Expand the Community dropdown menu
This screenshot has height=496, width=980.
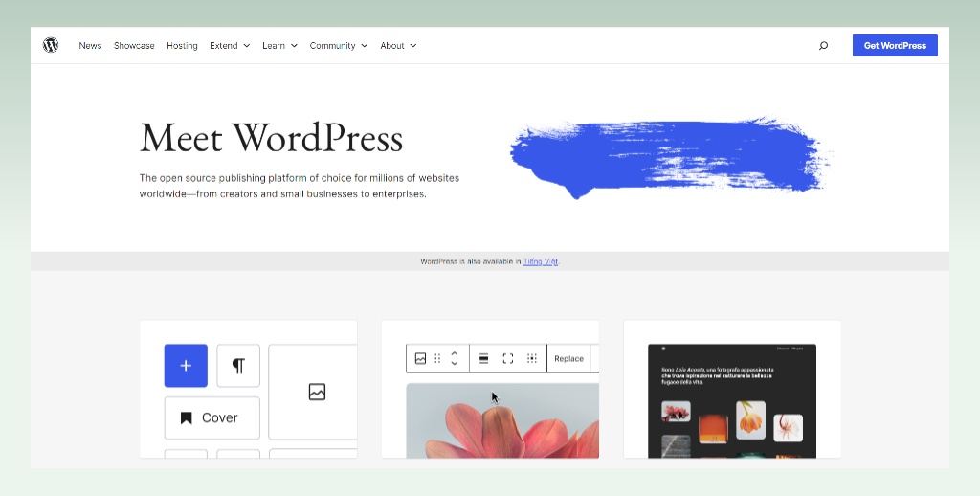tap(338, 46)
